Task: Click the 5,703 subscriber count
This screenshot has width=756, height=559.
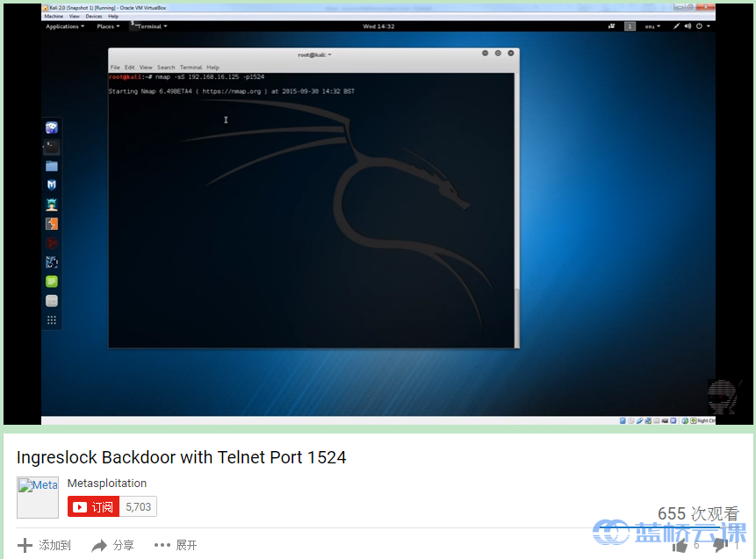Action: 139,507
